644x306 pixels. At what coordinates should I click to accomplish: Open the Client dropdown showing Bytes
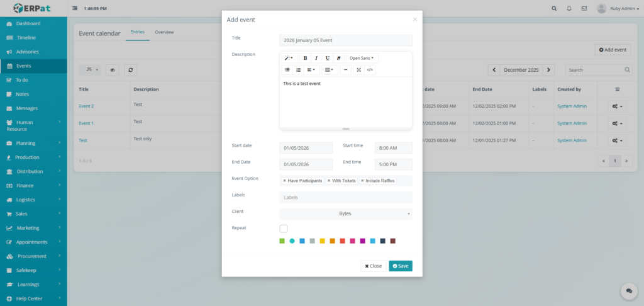click(x=346, y=213)
